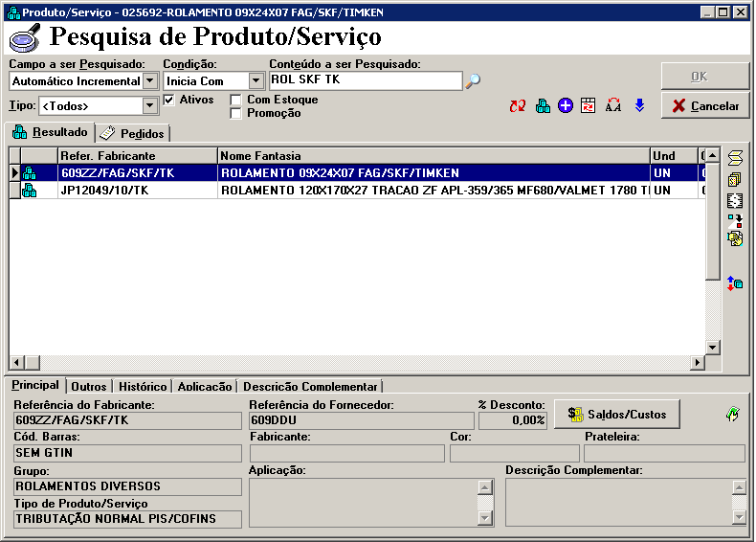
Task: Open Saldos/Custos button
Action: 617,414
